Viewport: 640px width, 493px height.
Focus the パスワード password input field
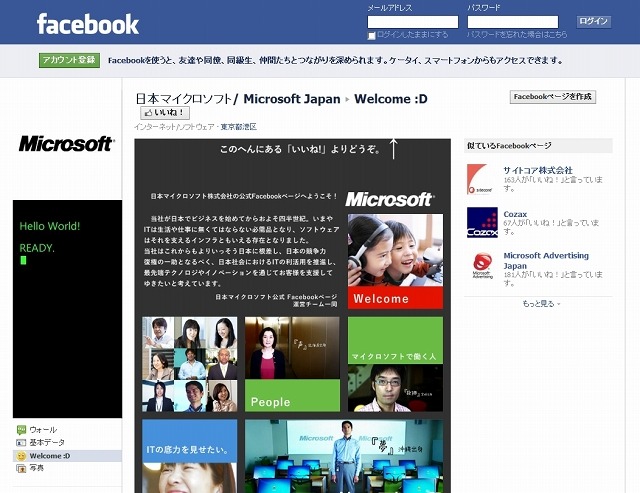[513, 22]
